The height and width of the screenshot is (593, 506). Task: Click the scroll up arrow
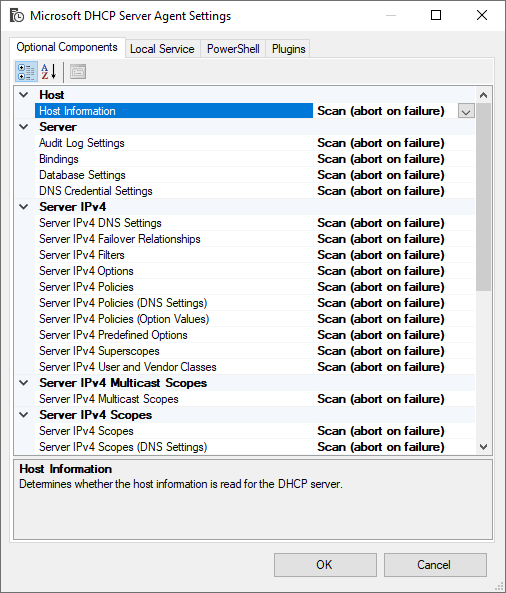point(483,95)
